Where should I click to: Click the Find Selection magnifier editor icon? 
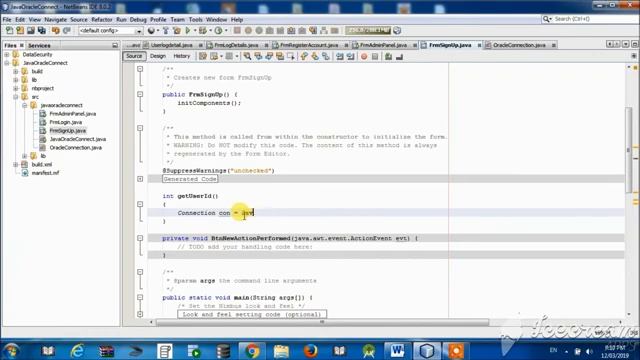point(247,56)
